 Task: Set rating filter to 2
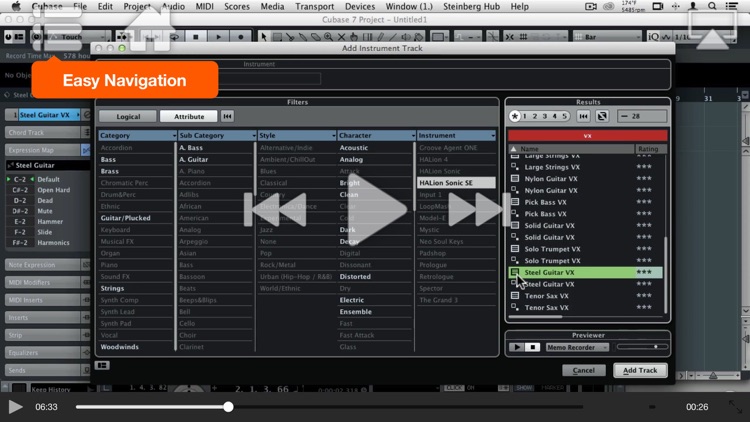point(535,116)
